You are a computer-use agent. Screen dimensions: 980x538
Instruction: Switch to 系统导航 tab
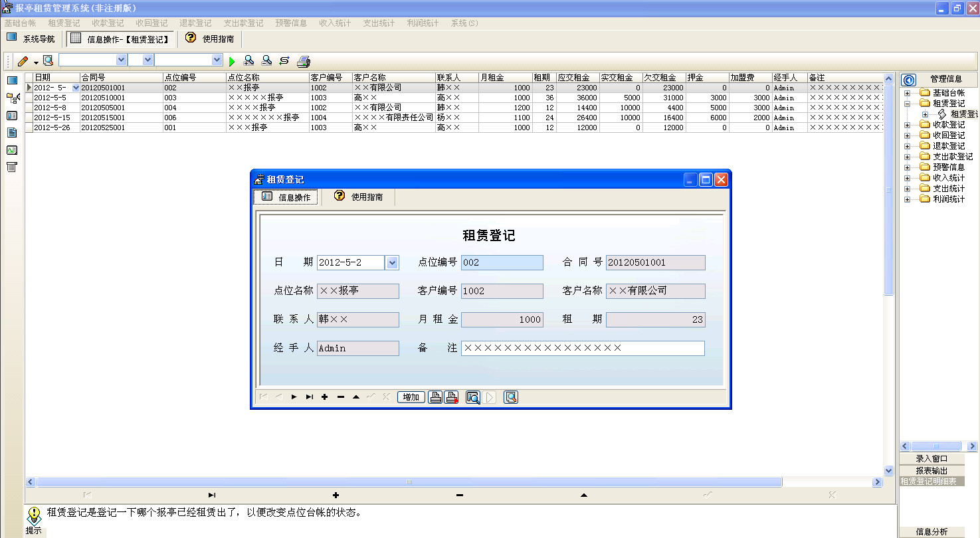[x=31, y=39]
